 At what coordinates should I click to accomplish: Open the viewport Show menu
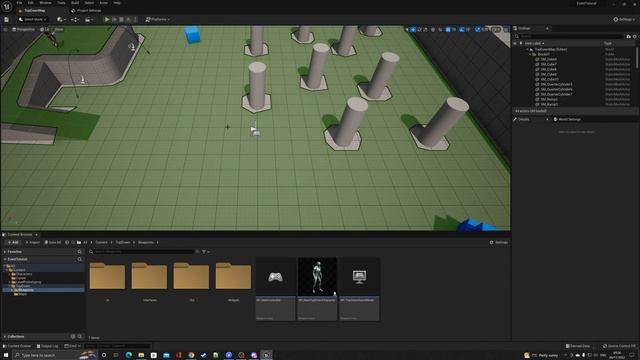[x=58, y=29]
